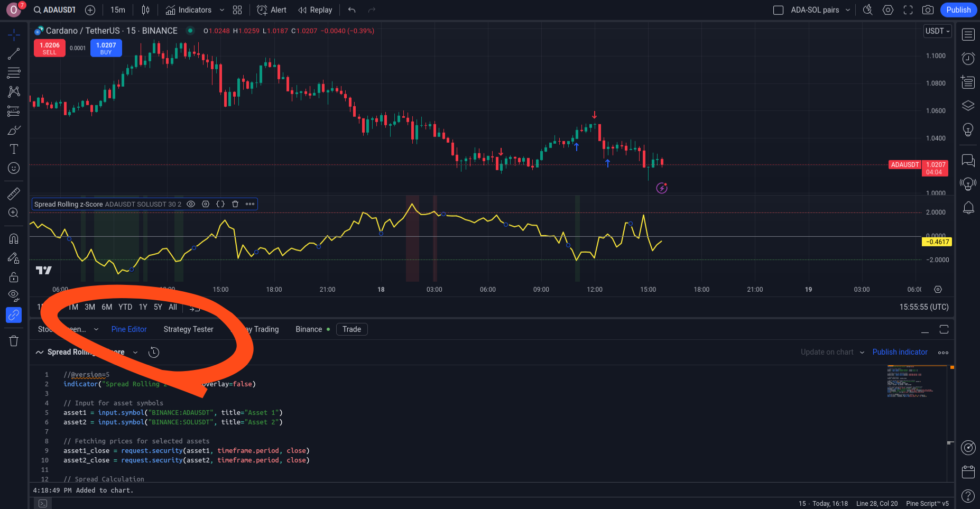980x509 pixels.
Task: Open the object tree layers panel
Action: [968, 106]
